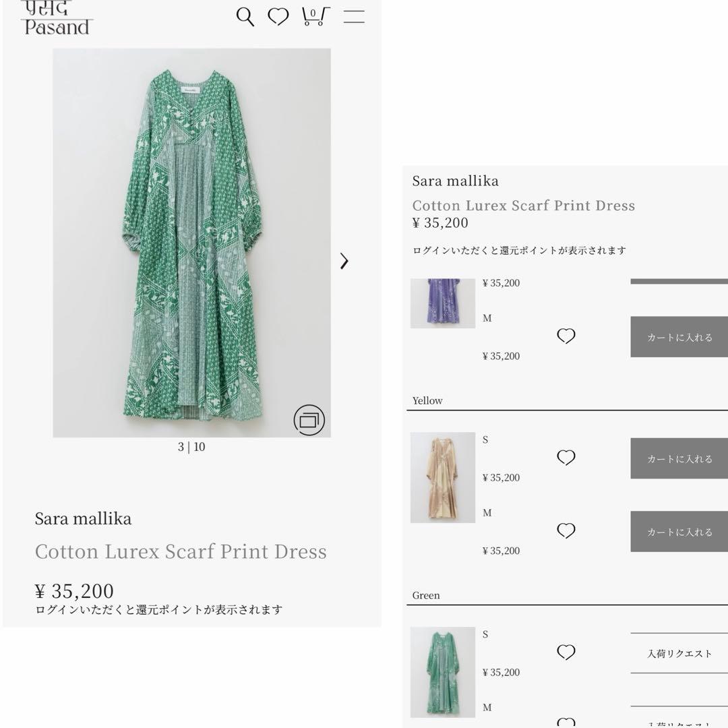Select the yellow dress thumbnail
This screenshot has height=728, width=728.
pyautogui.click(x=443, y=477)
